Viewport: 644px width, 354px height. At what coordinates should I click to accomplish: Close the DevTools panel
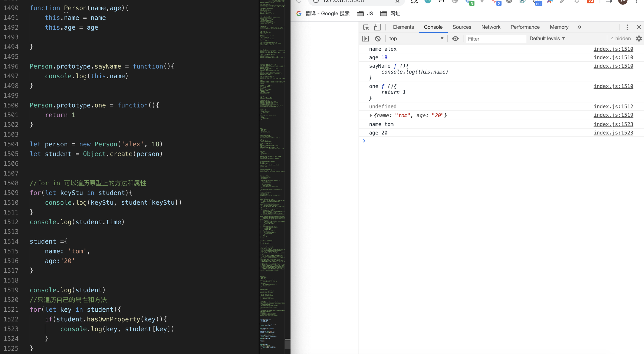click(638, 27)
